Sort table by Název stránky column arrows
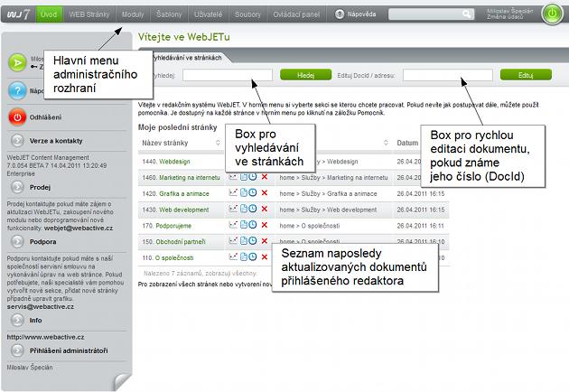Image resolution: width=569 pixels, height=392 pixels. point(218,143)
